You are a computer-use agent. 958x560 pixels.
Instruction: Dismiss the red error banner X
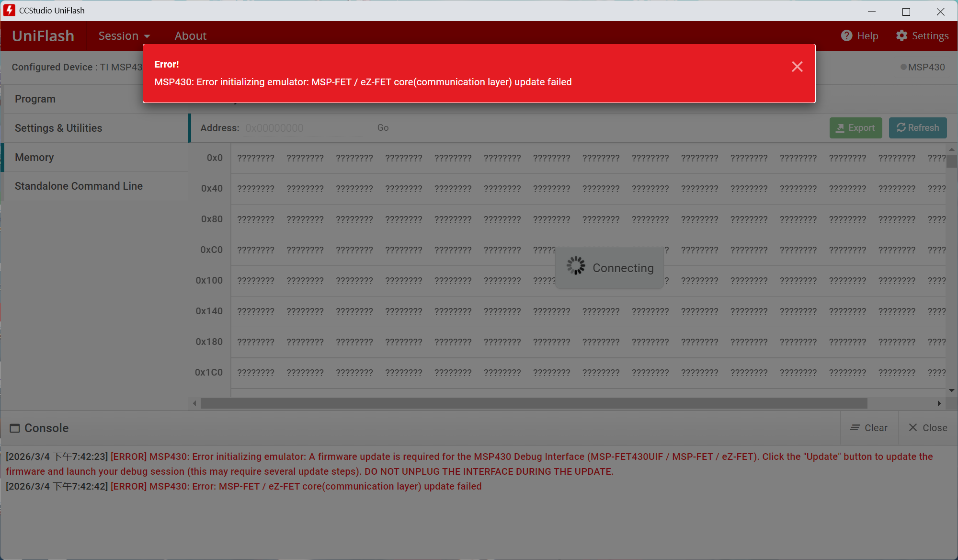click(x=797, y=67)
